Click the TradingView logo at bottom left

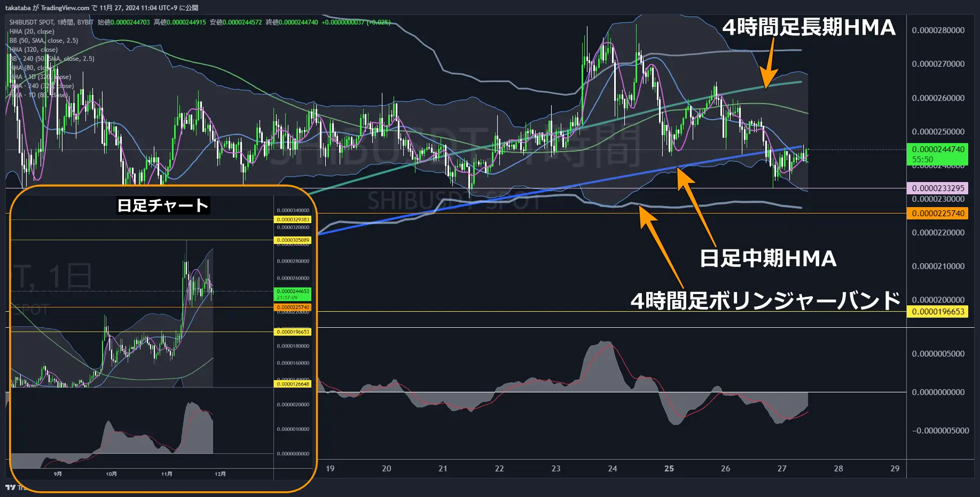coord(11,487)
